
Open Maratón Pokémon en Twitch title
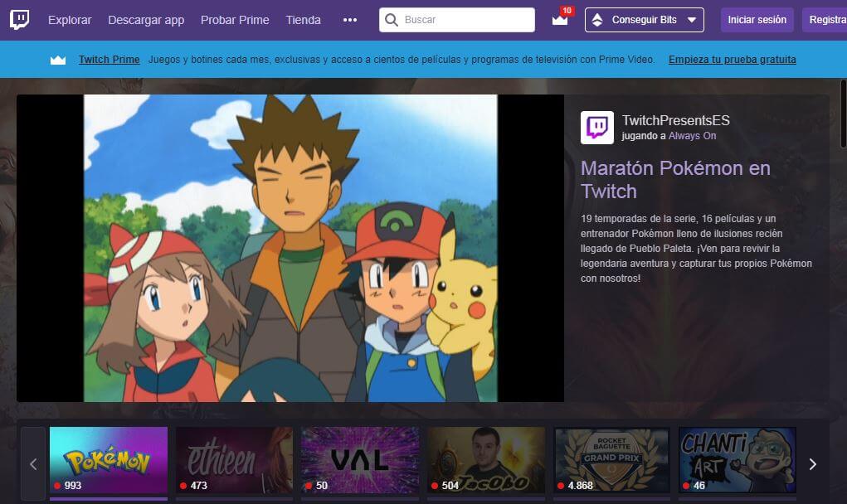(x=675, y=180)
